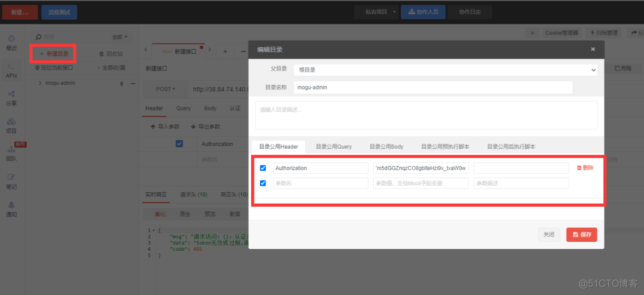This screenshot has height=295, width=644.
Task: Open Cookie管理器 button
Action: tap(562, 33)
